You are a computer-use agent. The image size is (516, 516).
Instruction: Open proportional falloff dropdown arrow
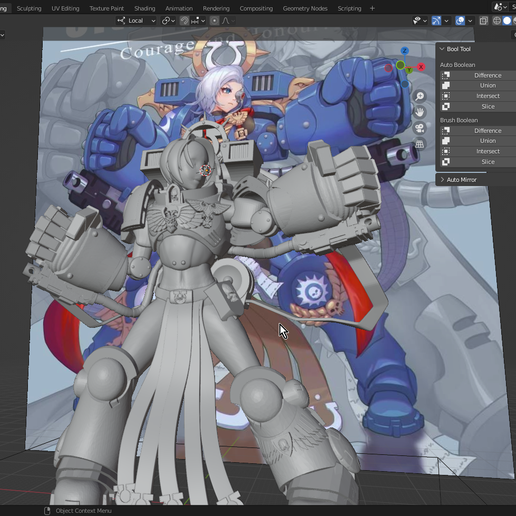[x=233, y=21]
